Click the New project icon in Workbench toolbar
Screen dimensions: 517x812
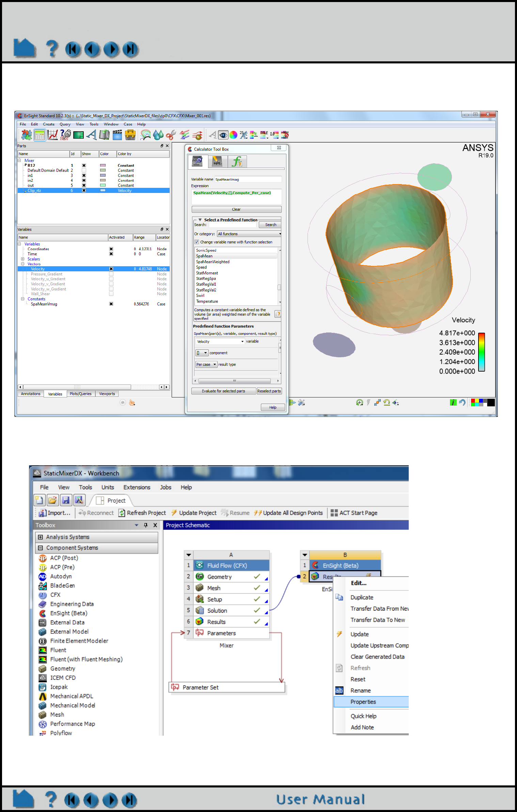[40, 500]
